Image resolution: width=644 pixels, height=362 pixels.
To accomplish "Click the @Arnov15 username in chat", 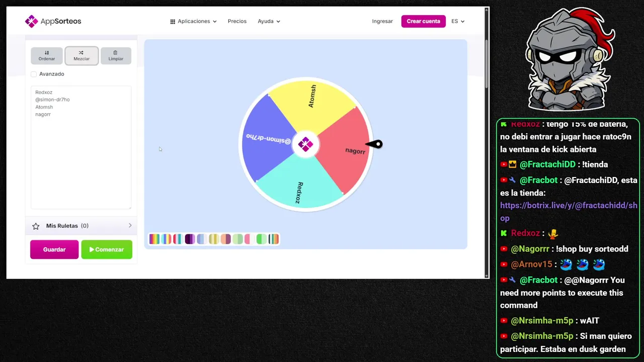I will click(531, 264).
